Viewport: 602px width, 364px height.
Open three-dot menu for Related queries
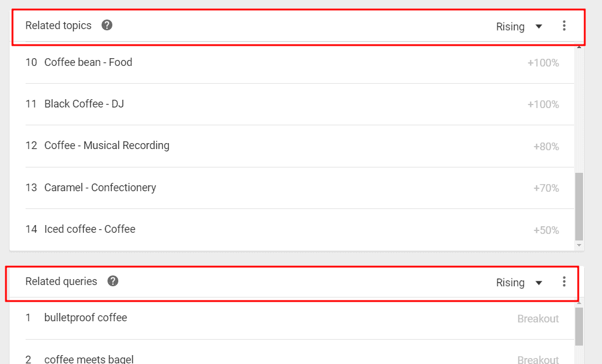coord(564,281)
